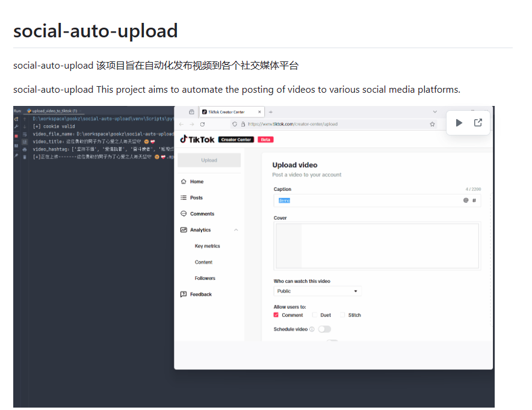Click Schedule video info icon
The height and width of the screenshot is (410, 532).
pos(312,329)
